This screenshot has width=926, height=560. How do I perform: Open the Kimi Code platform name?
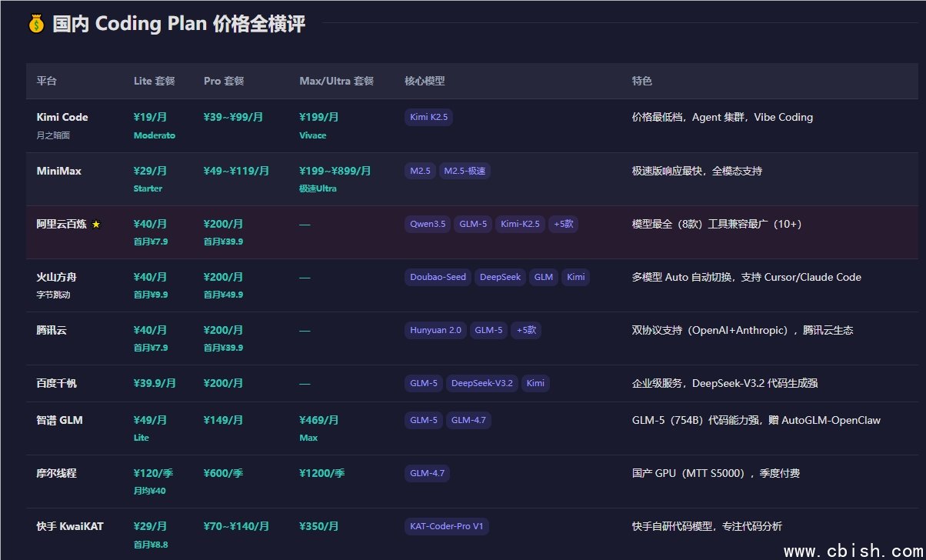pyautogui.click(x=62, y=118)
